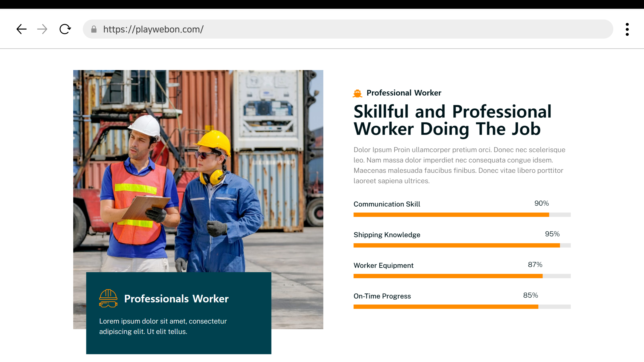Open the three-dot browser menu
This screenshot has height=362, width=644.
click(x=627, y=29)
